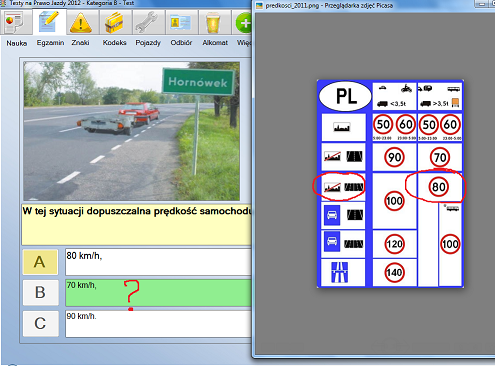Image resolution: width=495 pixels, height=366 pixels.
Task: Choose answer button A
Action: (40, 262)
